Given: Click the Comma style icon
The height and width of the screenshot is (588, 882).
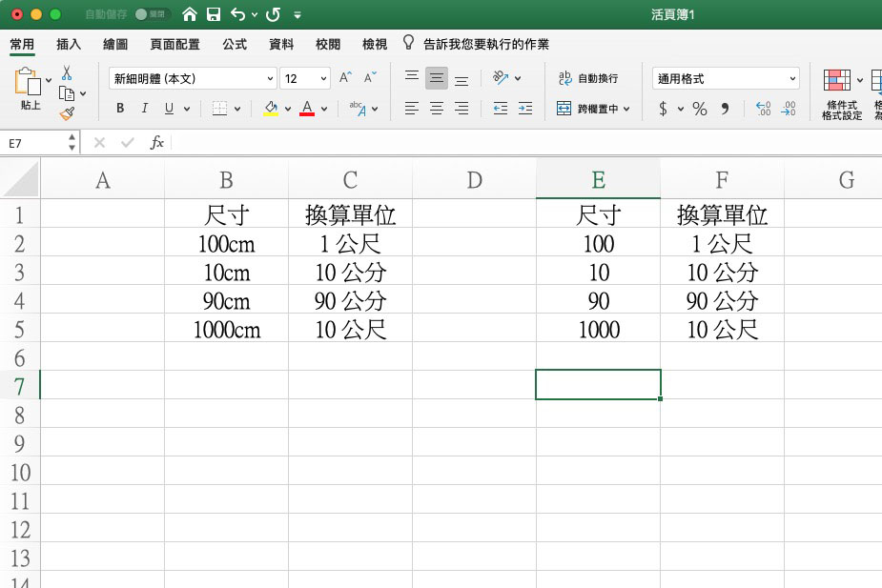Looking at the screenshot, I should point(726,109).
